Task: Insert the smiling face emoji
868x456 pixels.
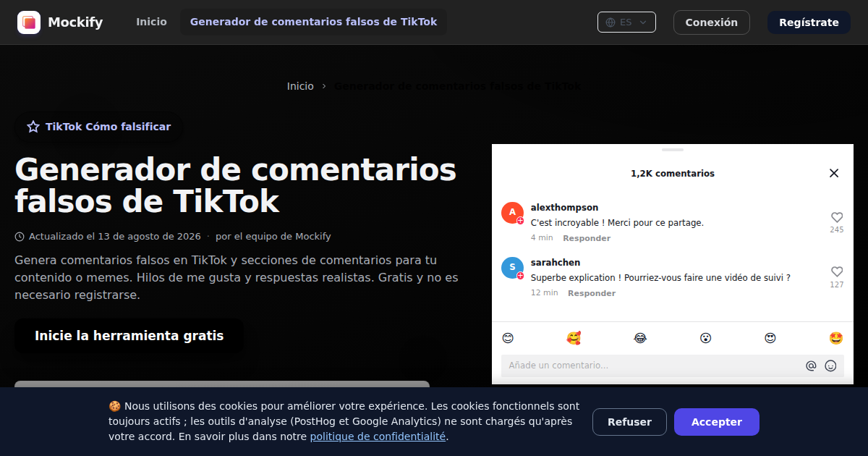Action: tap(508, 338)
